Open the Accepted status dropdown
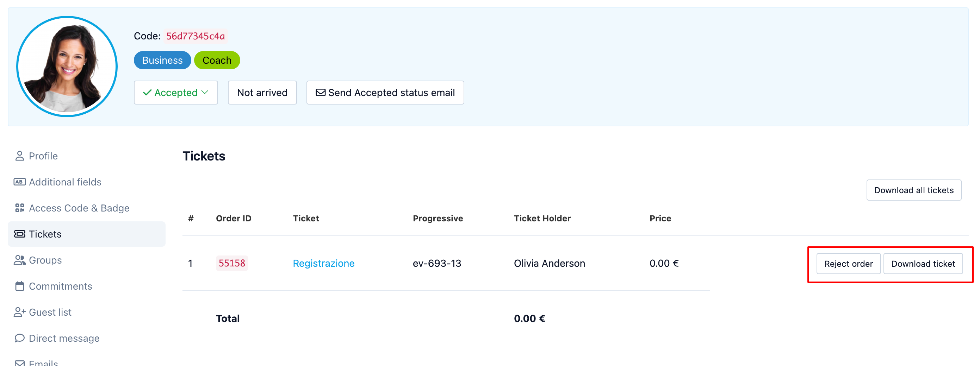The image size is (980, 366). click(x=175, y=92)
